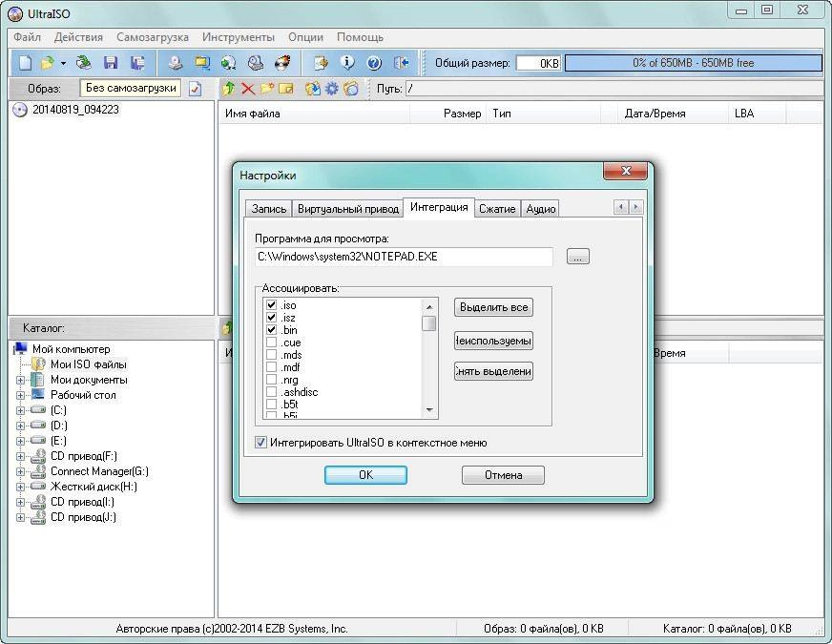Screen dimensions: 832x644
Task: Expand the Мои документы tree node
Action: (20, 380)
